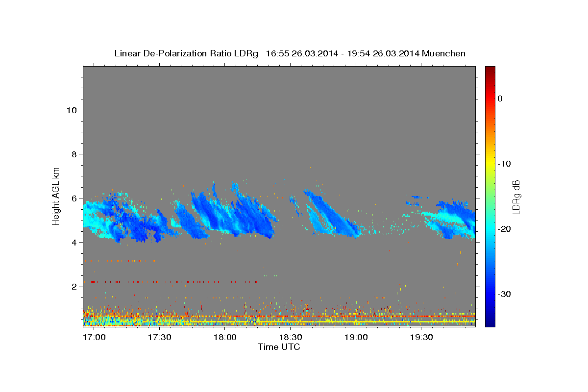
Task: Click the colorbar value label -10
Action: point(505,164)
